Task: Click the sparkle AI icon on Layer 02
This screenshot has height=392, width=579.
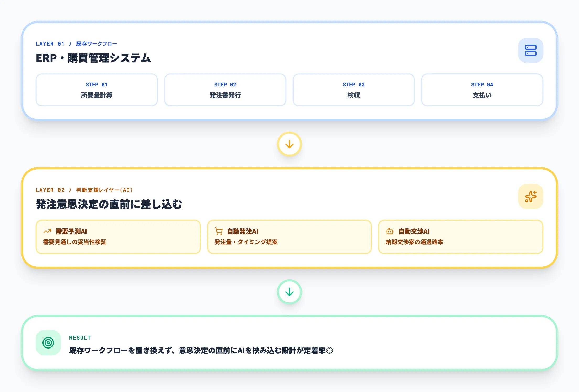Action: [530, 196]
